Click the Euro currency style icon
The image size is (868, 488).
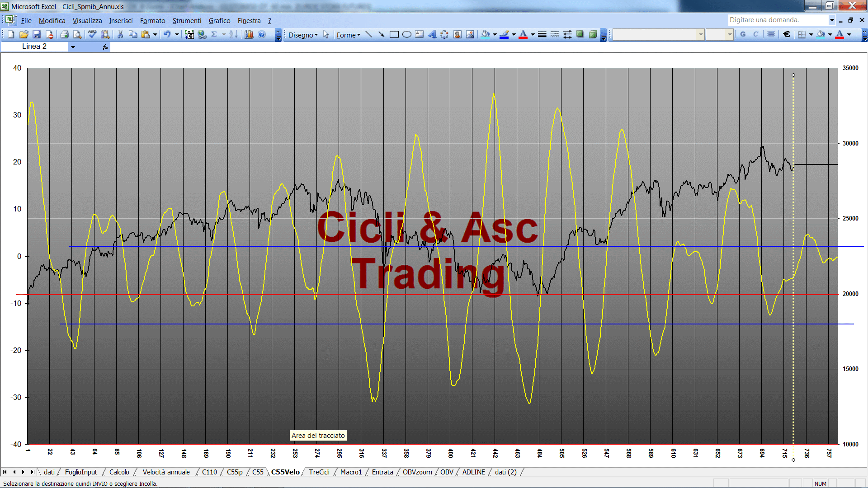(787, 34)
